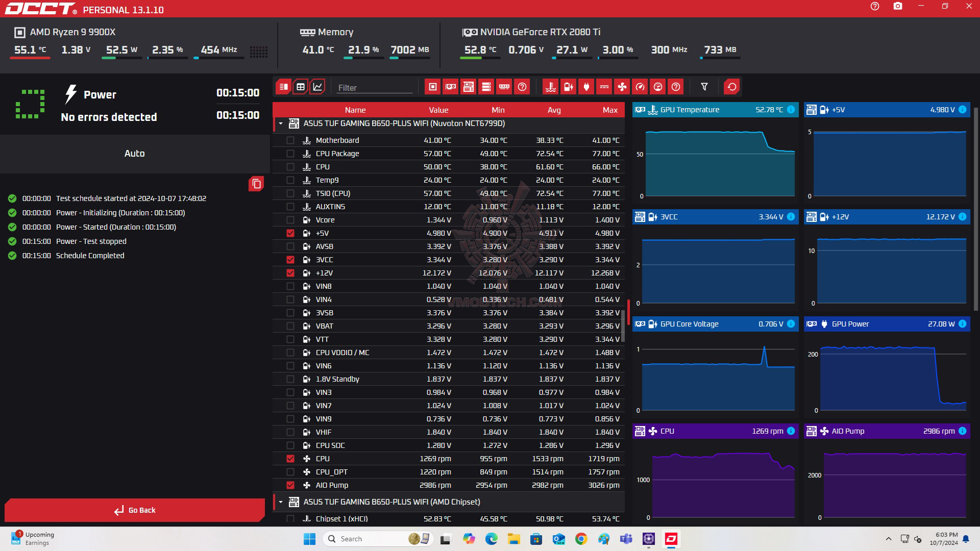Collapse the AMD Chipset sensor group
This screenshot has height=551, width=980.
280,502
